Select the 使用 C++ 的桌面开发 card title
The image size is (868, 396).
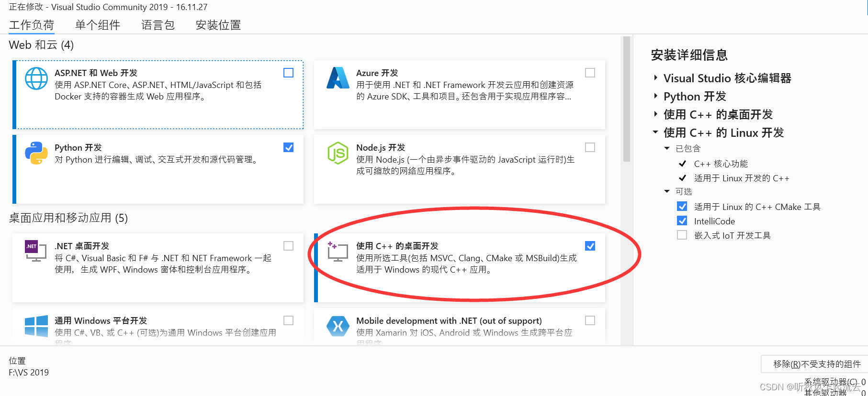click(397, 246)
